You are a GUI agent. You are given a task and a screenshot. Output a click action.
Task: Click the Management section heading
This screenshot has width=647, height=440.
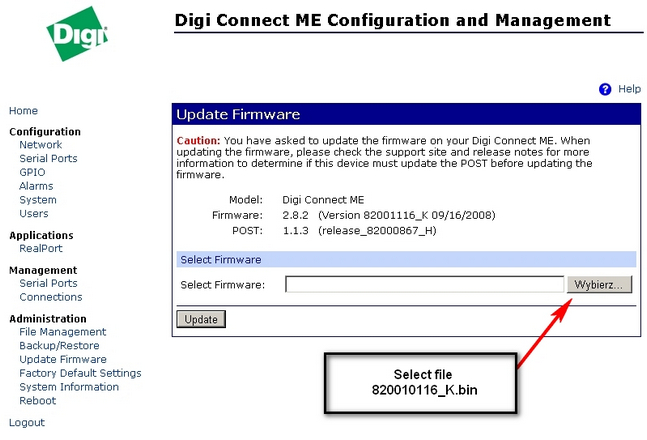click(x=43, y=270)
